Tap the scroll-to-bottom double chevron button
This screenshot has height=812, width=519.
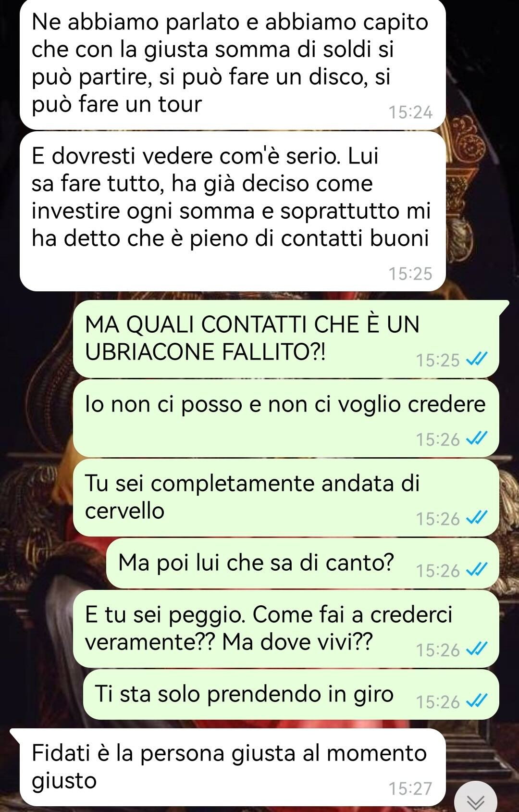476,800
